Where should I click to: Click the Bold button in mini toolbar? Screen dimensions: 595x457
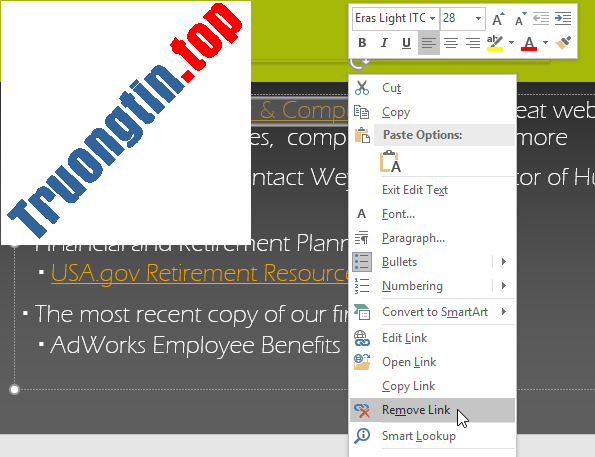[362, 43]
